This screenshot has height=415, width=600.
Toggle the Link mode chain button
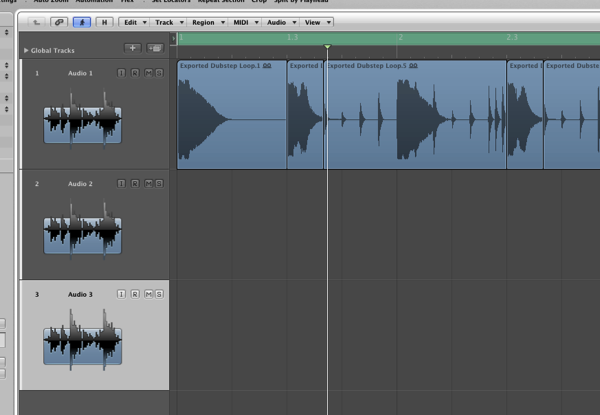coord(59,22)
